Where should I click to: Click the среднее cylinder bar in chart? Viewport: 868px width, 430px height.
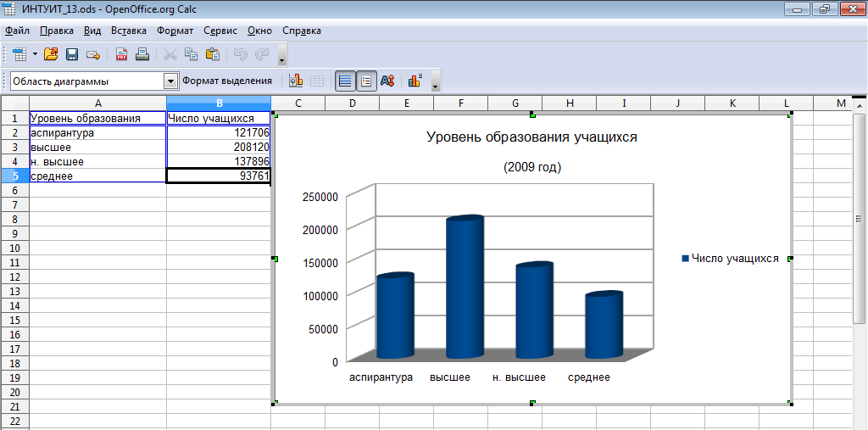pos(604,326)
